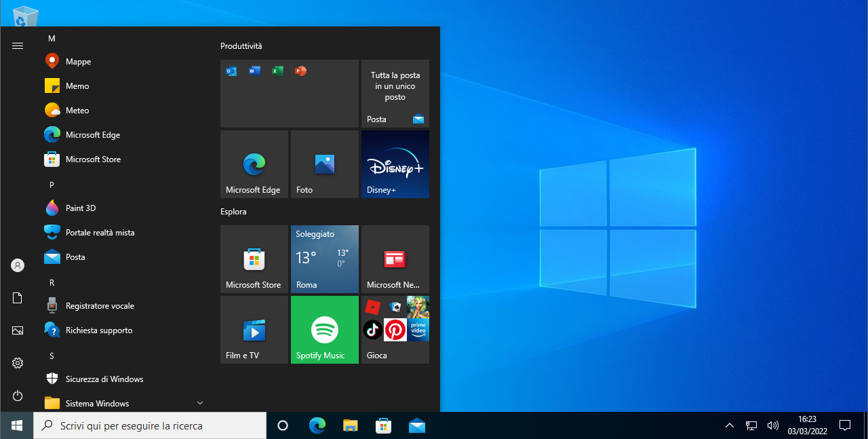Open the clock showing 16:23
Image resolution: width=868 pixels, height=439 pixels.
pos(807,425)
